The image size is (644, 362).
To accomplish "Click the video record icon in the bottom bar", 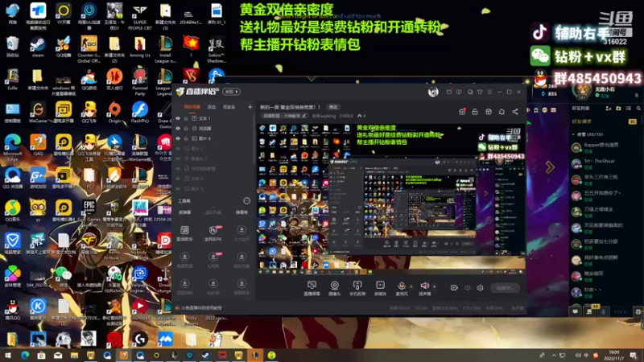I will point(454,288).
